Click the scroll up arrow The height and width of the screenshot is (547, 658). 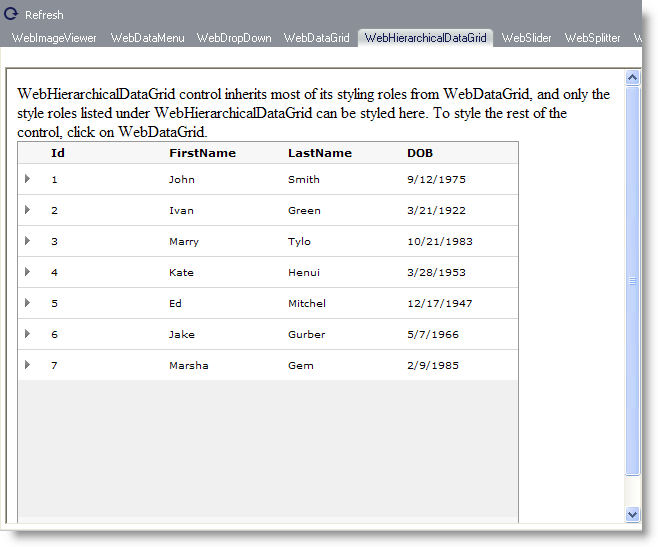point(632,78)
